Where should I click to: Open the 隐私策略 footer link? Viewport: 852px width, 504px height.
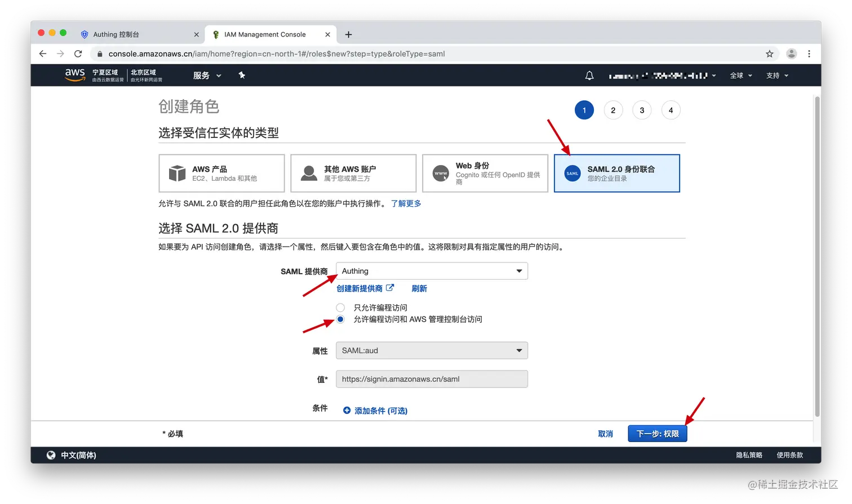[x=749, y=455]
